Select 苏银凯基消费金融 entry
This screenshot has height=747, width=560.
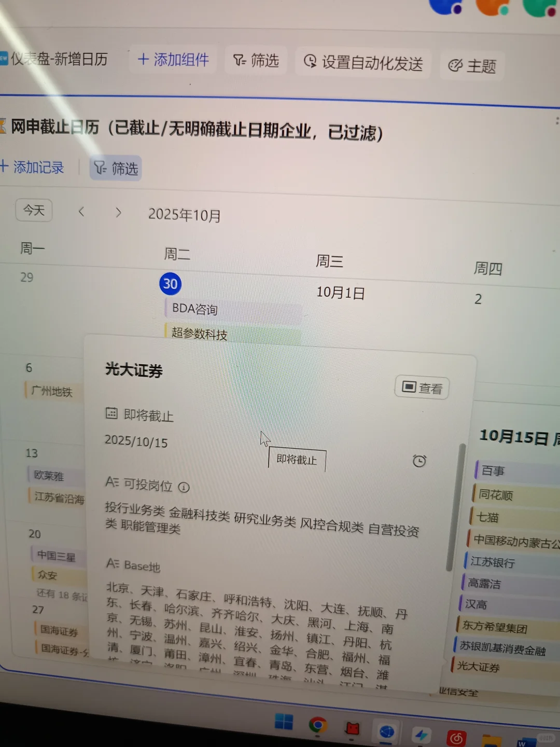506,648
